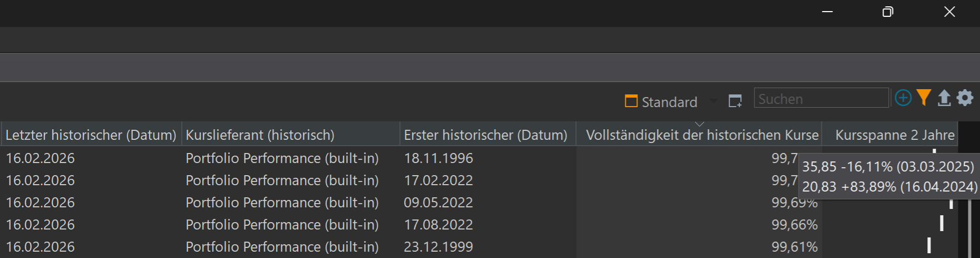
Task: Select the row starting 09.05.2022
Action: (x=438, y=203)
